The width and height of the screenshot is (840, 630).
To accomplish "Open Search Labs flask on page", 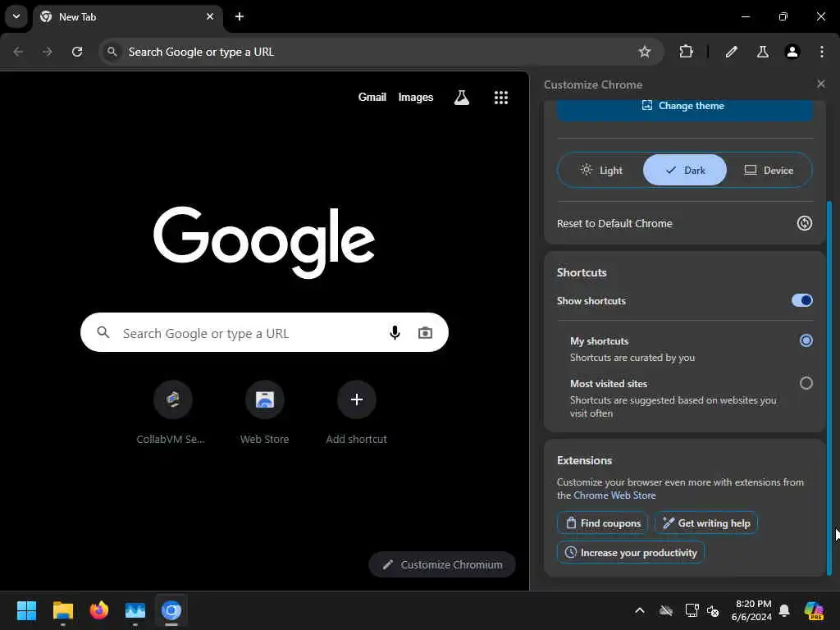I will point(462,98).
